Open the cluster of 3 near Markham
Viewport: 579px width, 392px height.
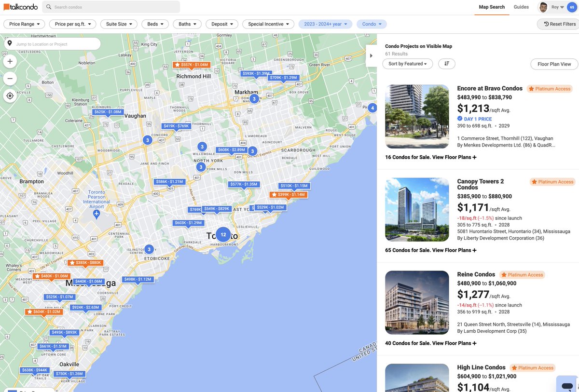(x=254, y=99)
